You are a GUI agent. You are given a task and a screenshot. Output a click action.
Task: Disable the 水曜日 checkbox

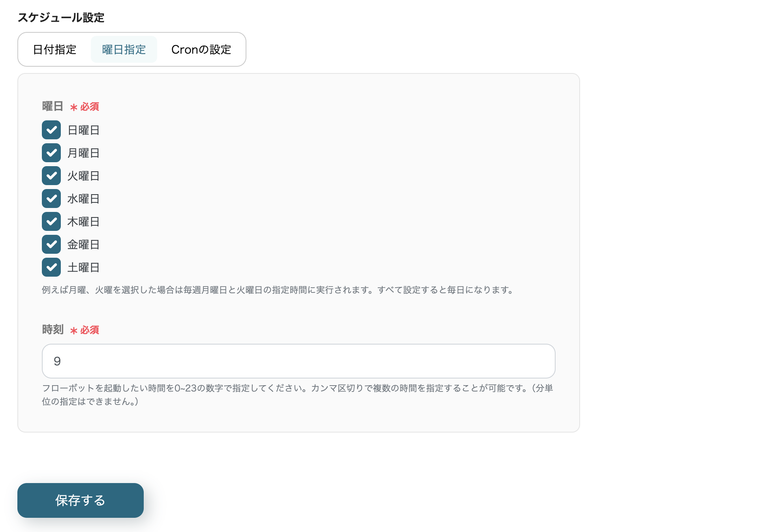click(x=51, y=199)
